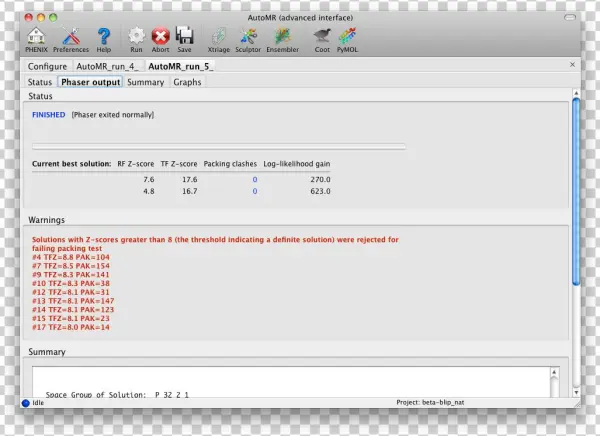This screenshot has width=600, height=436.
Task: Save using the floppy disk icon
Action: pos(184,39)
